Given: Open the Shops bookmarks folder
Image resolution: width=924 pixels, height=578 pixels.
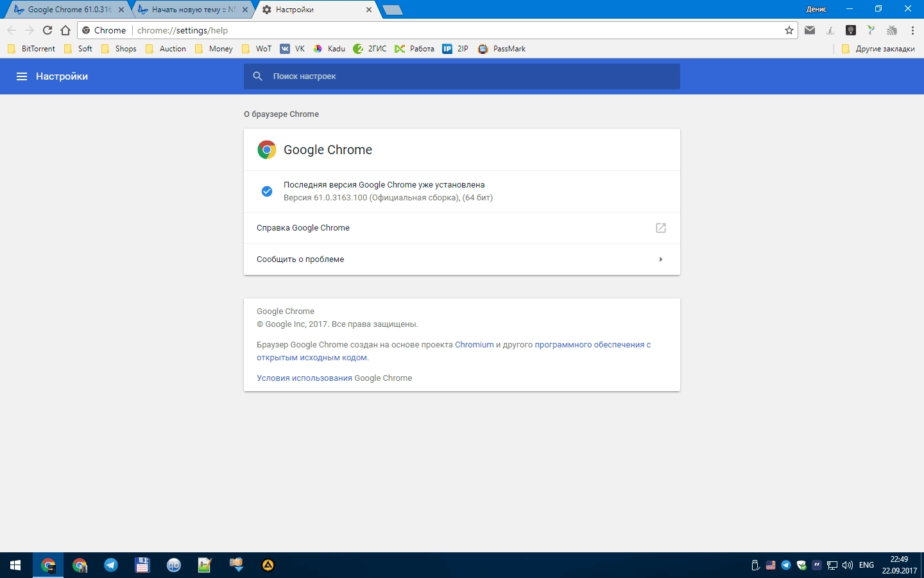Looking at the screenshot, I should tap(119, 49).
